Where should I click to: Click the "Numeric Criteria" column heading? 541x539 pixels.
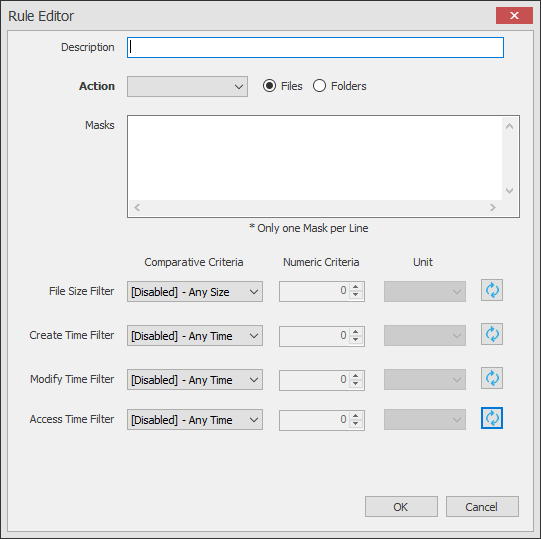tap(321, 262)
